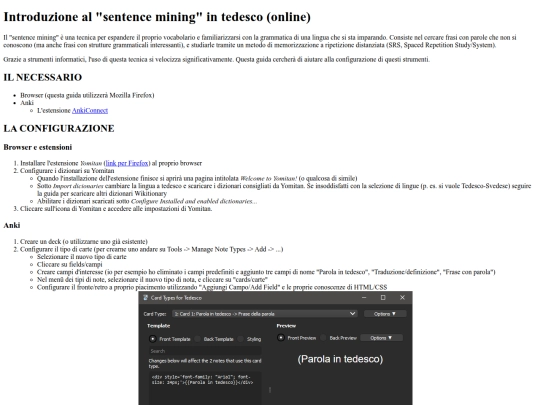Click "Configurare i dizionari su Yomitan" item
Viewport: 540px width, 405px height.
point(67,171)
